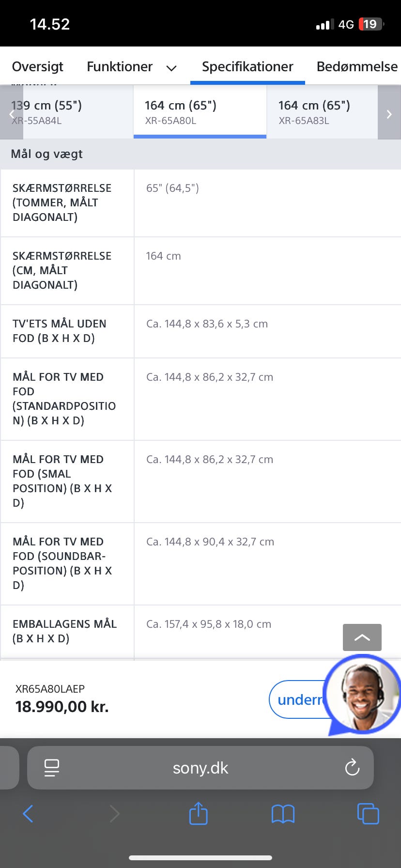Show next TV model sizes
This screenshot has width=401, height=868.
(389, 114)
